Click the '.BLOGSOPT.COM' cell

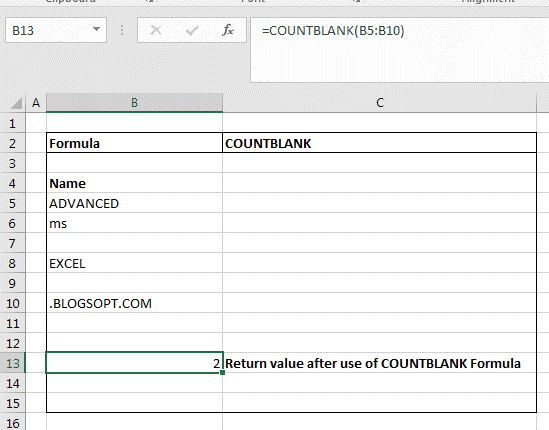tap(134, 303)
